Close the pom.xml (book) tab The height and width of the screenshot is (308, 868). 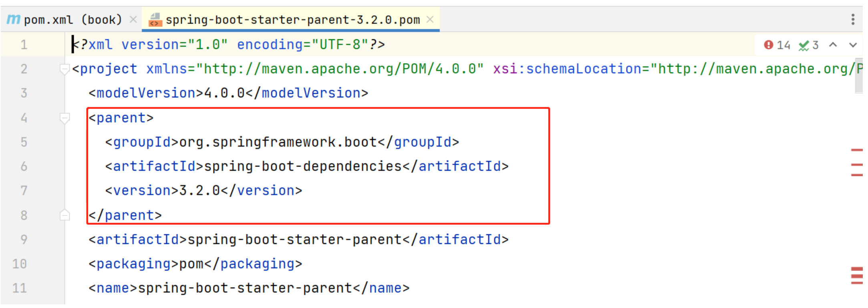pos(133,19)
